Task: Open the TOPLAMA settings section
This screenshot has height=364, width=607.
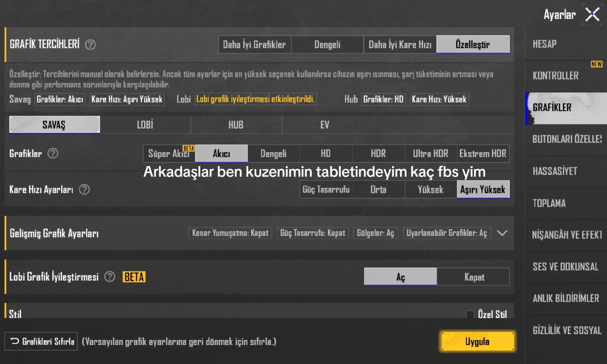Action: 566,203
